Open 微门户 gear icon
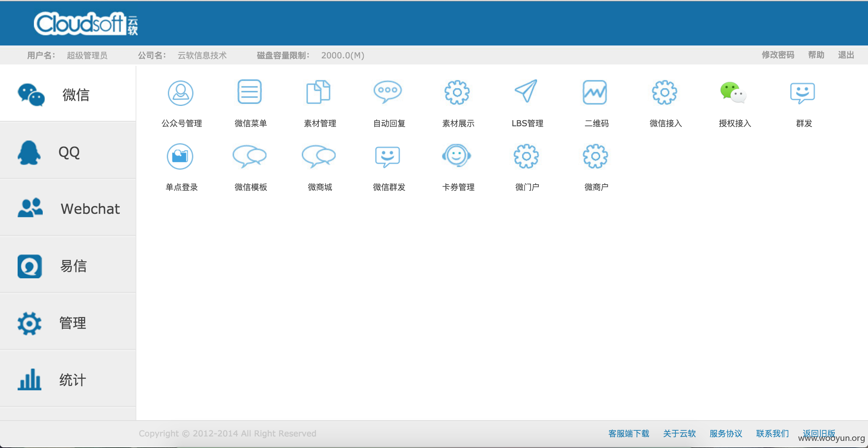Image resolution: width=868 pixels, height=448 pixels. 526,156
